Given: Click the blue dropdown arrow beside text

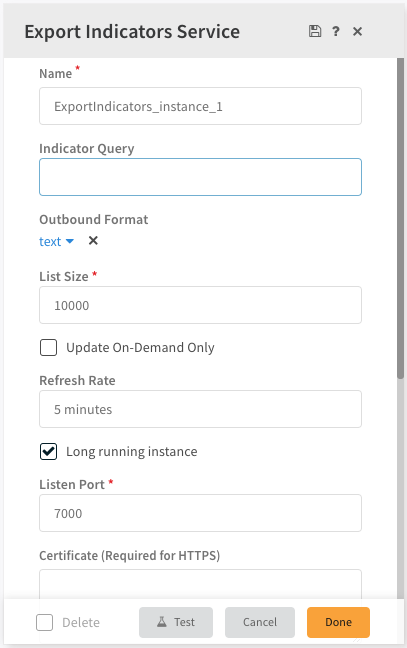Looking at the screenshot, I should click(70, 241).
